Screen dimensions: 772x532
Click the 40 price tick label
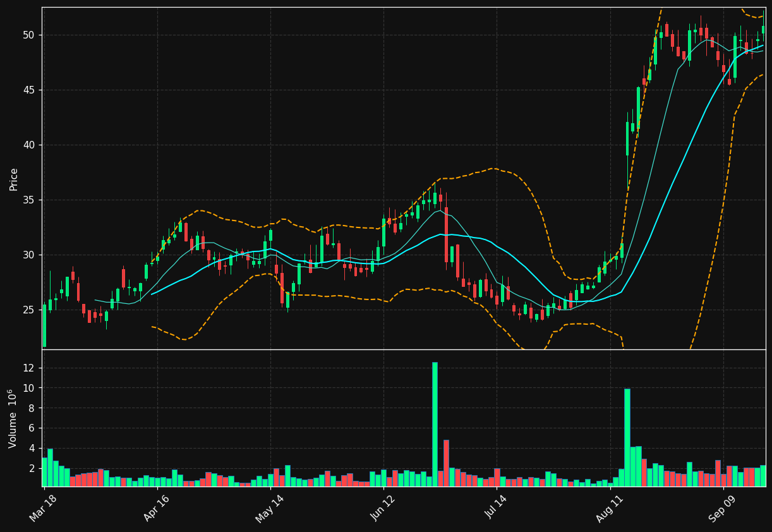pyautogui.click(x=30, y=145)
